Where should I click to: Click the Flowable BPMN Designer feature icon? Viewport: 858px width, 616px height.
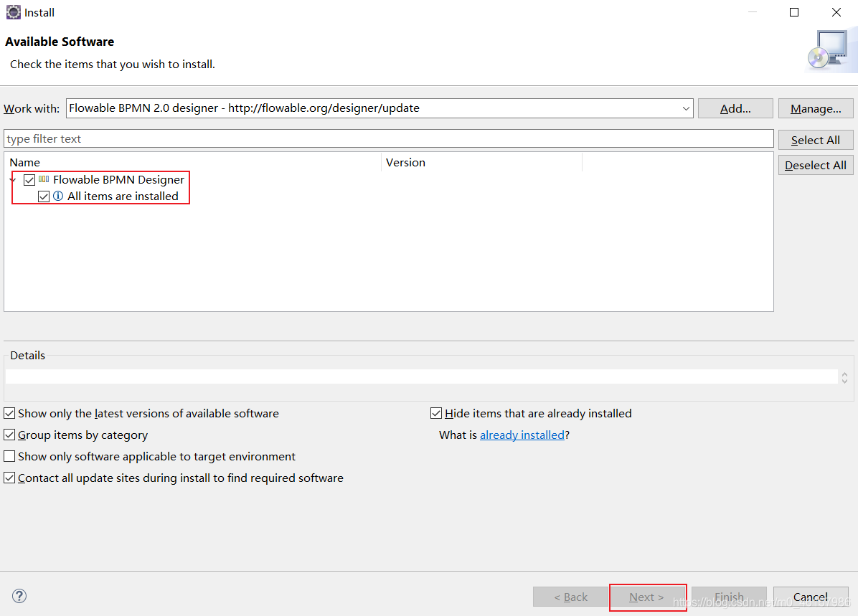coord(43,179)
